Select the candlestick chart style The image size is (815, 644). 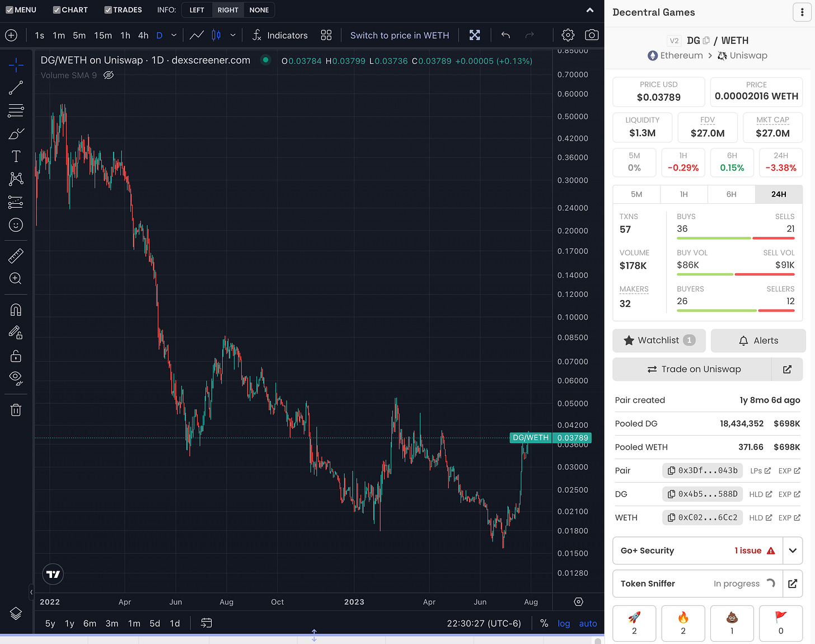(217, 35)
